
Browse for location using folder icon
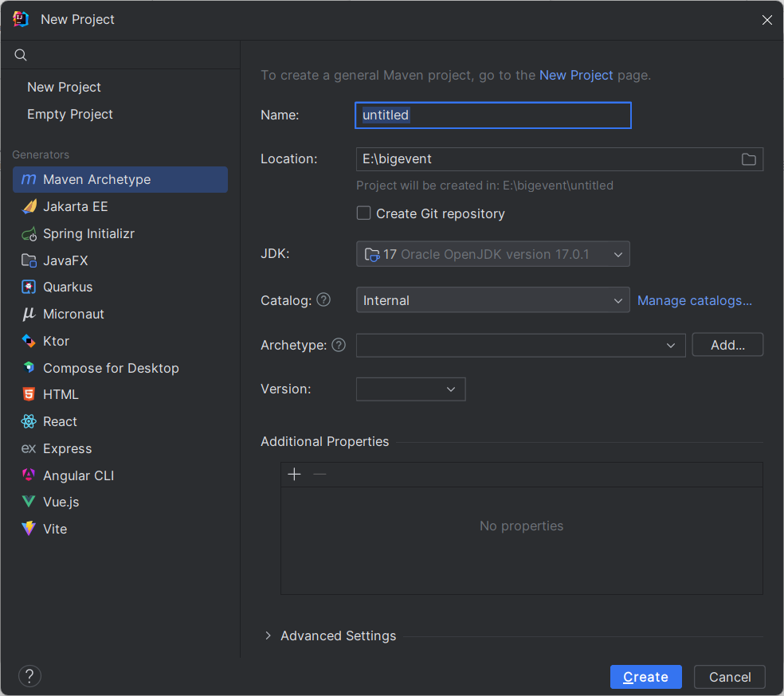pos(748,159)
